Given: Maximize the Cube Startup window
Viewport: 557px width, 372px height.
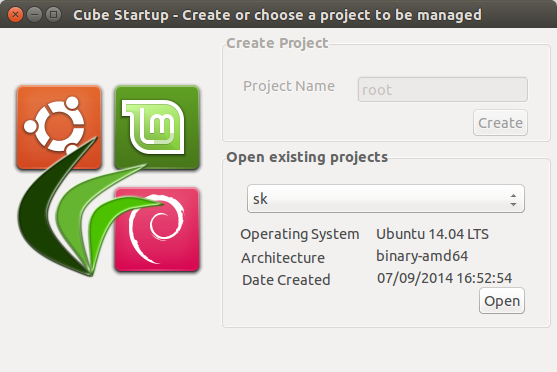Looking at the screenshot, I should pos(54,15).
